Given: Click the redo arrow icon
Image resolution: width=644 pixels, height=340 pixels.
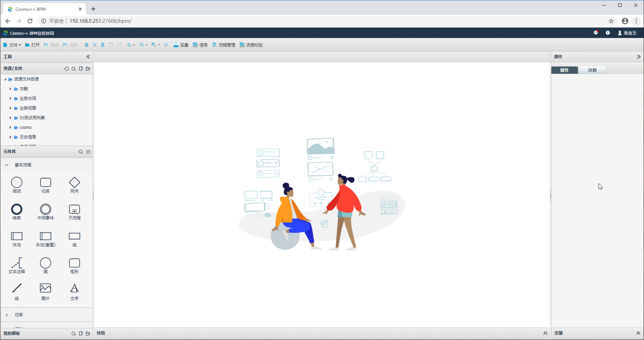Looking at the screenshot, I should click(x=120, y=45).
